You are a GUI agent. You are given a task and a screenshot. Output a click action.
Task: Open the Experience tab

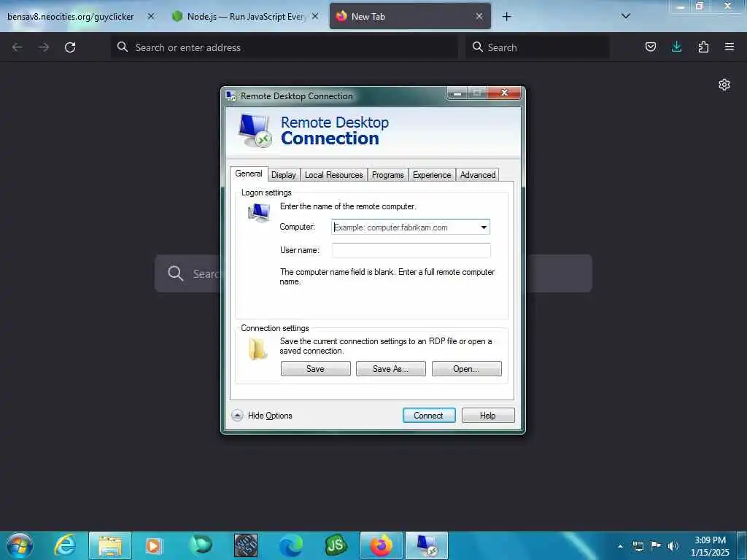[432, 175]
